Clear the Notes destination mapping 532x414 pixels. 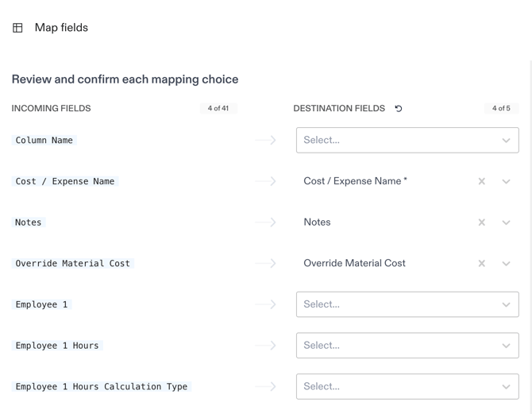click(x=481, y=222)
